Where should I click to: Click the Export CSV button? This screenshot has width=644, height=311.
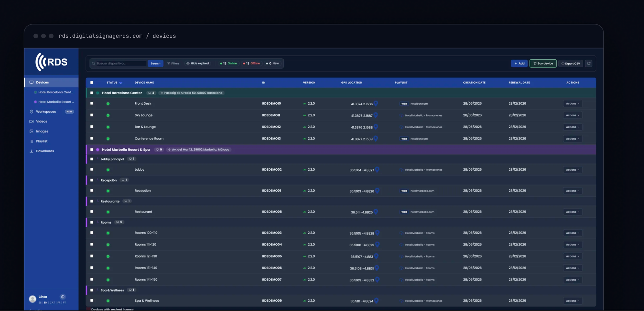pyautogui.click(x=571, y=63)
